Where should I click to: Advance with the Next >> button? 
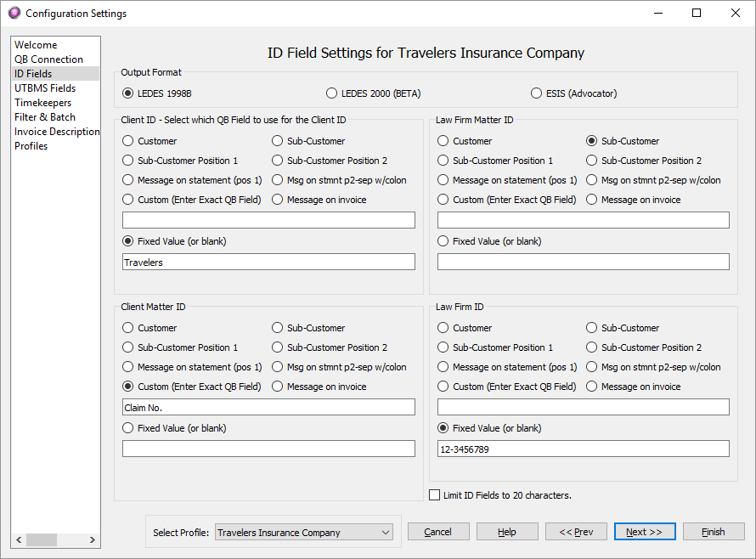pos(645,532)
